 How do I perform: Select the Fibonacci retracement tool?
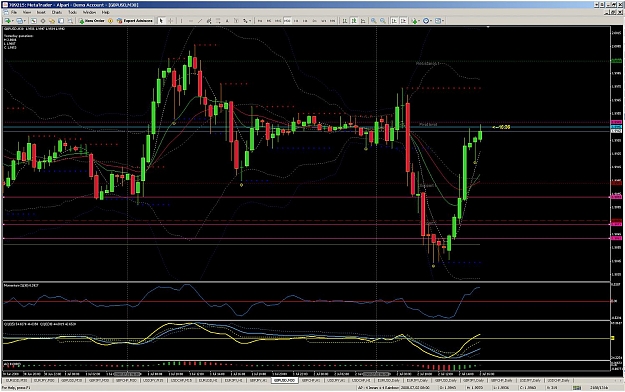(x=218, y=21)
